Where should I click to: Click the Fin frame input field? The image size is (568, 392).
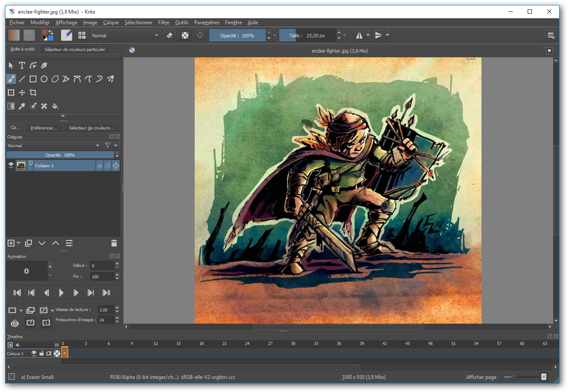tap(102, 277)
